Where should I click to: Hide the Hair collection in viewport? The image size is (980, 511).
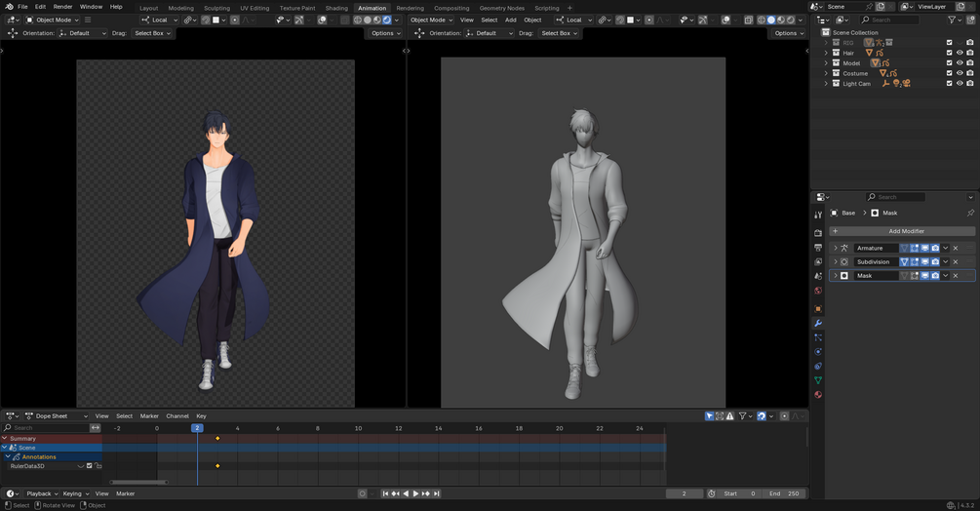[960, 53]
